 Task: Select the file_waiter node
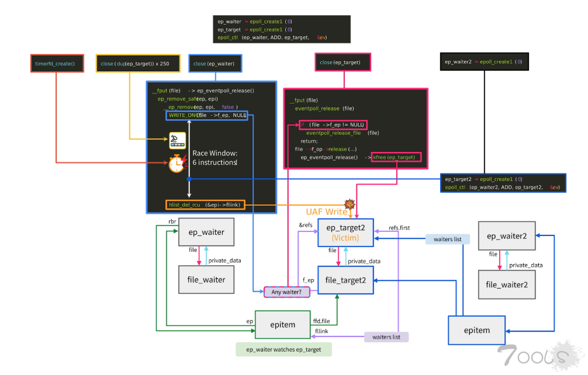click(206, 280)
